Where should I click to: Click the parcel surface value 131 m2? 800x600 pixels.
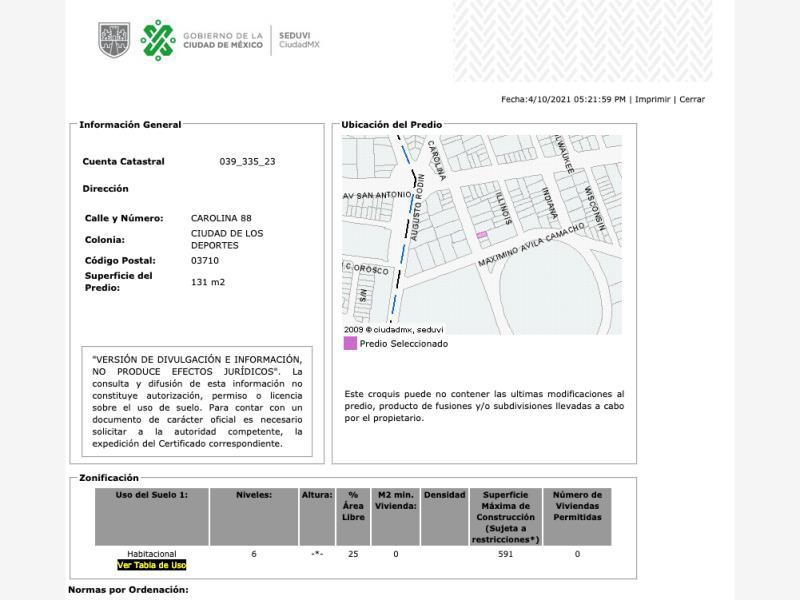pos(208,282)
